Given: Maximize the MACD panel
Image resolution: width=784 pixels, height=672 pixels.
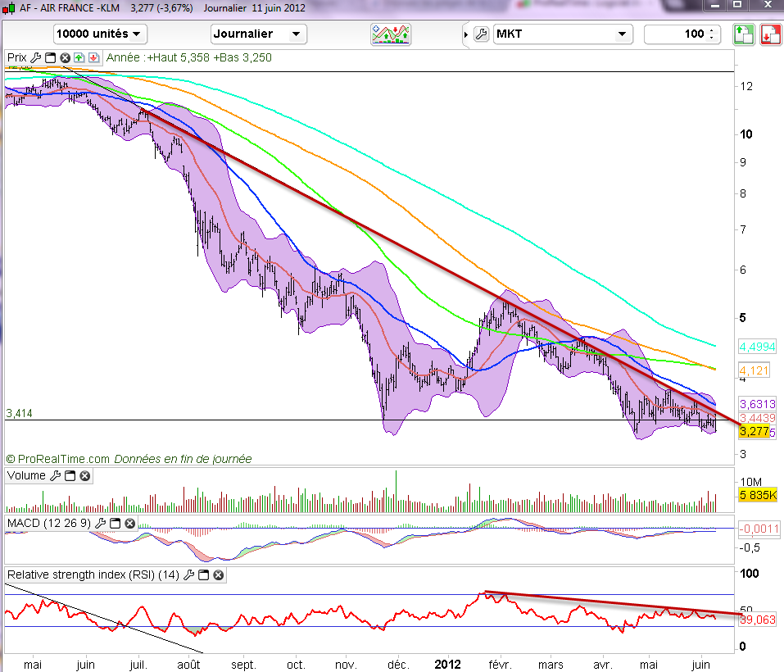Looking at the screenshot, I should coord(116,522).
